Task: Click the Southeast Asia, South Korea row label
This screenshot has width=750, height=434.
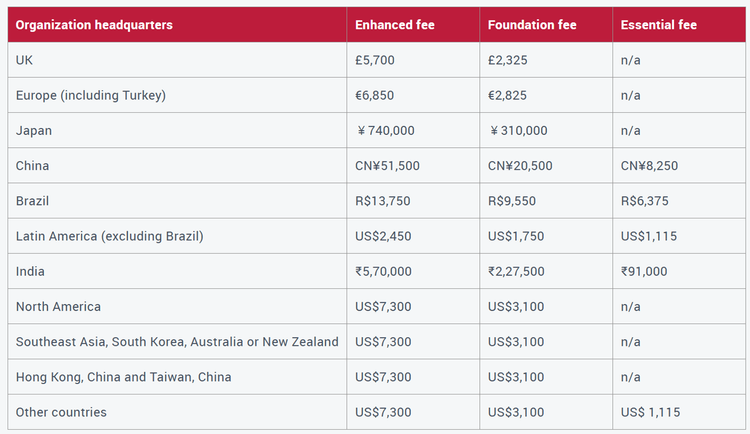Action: point(177,342)
